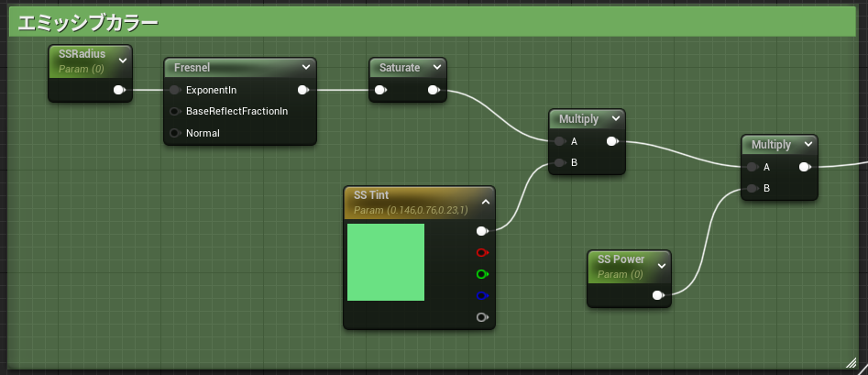Collapse the Fresnel node with its chevron
Viewport: 868px width, 375px height.
pos(306,68)
